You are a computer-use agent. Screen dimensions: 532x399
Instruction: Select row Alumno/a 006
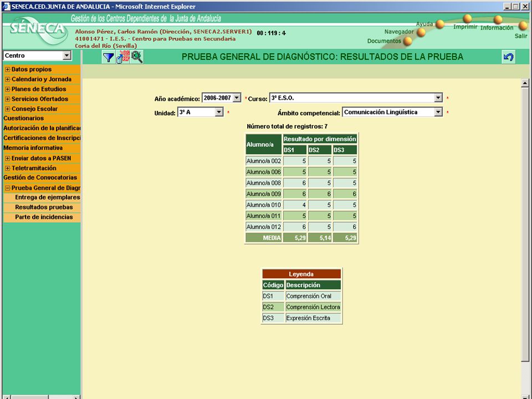pyautogui.click(x=301, y=172)
